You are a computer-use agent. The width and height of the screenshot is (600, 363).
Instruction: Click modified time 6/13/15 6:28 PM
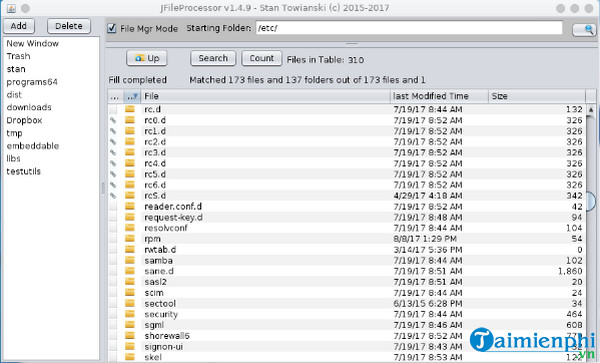point(427,303)
